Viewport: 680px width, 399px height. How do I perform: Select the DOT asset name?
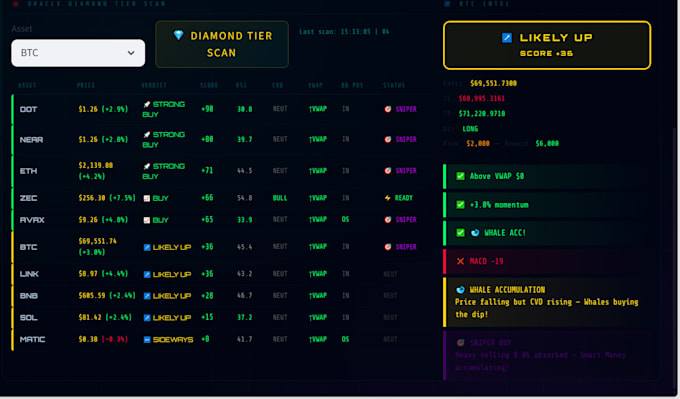click(x=28, y=109)
